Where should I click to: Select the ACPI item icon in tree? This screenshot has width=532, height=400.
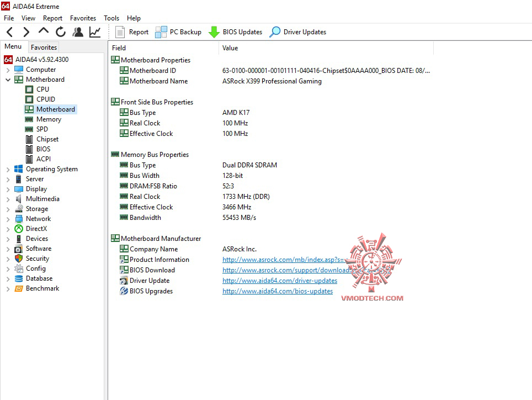coord(29,159)
